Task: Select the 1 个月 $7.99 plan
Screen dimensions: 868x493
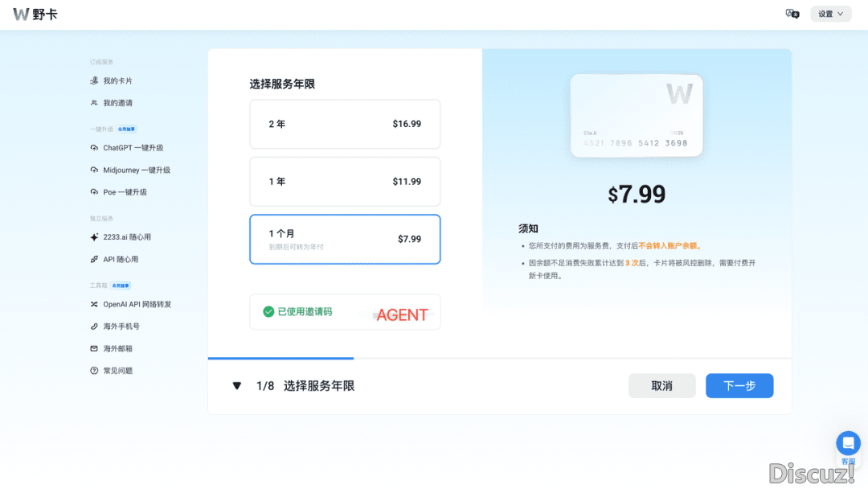Action: pyautogui.click(x=345, y=240)
